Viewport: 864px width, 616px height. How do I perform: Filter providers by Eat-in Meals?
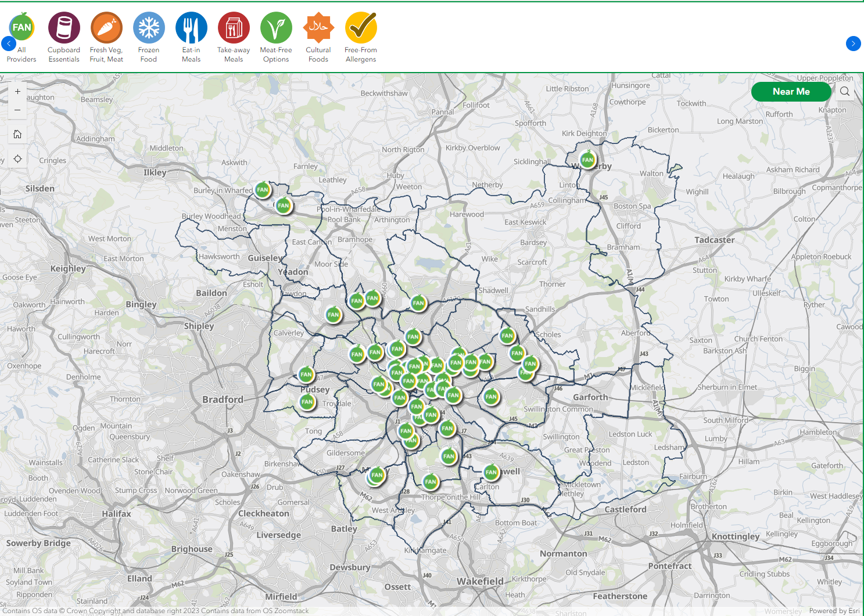191,28
